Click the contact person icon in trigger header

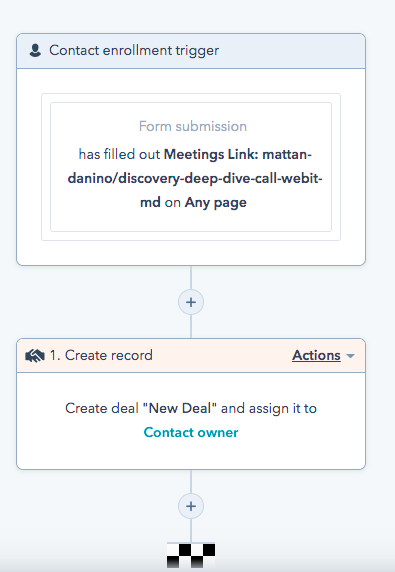(x=35, y=50)
